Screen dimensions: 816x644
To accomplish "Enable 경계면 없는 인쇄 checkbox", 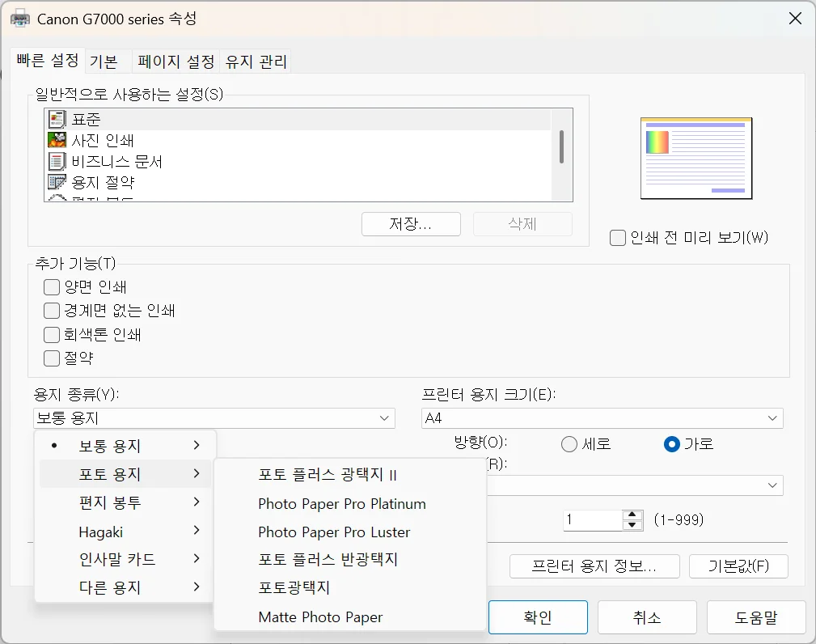I will (51, 311).
